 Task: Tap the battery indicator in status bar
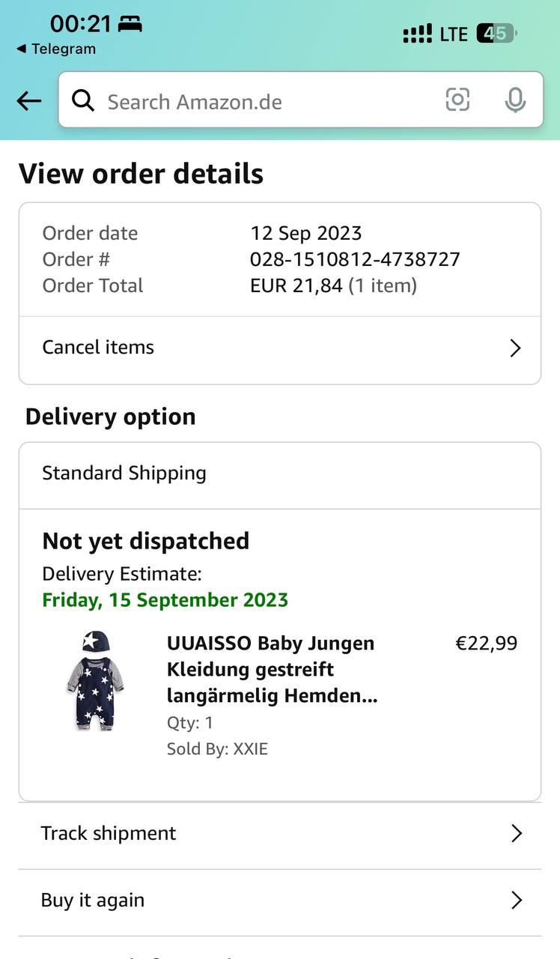[x=496, y=34]
